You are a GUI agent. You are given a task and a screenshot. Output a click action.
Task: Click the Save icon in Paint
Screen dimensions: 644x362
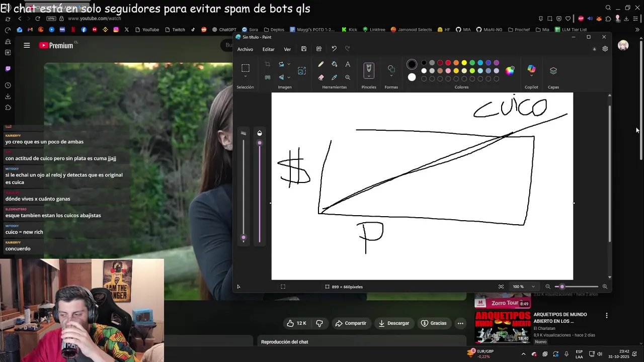[x=304, y=49]
